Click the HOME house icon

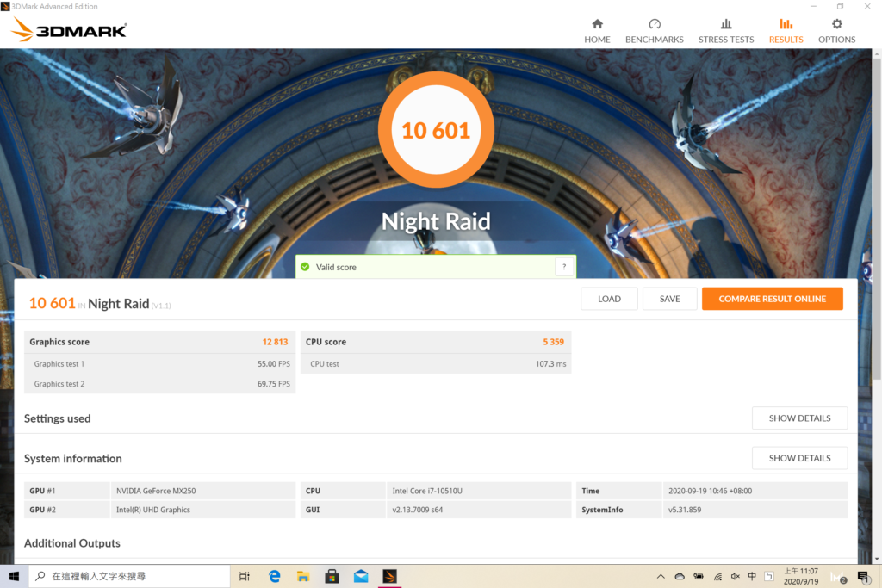598,23
